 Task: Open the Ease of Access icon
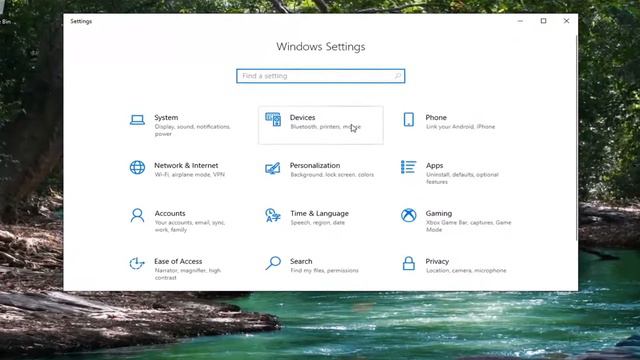tap(137, 264)
